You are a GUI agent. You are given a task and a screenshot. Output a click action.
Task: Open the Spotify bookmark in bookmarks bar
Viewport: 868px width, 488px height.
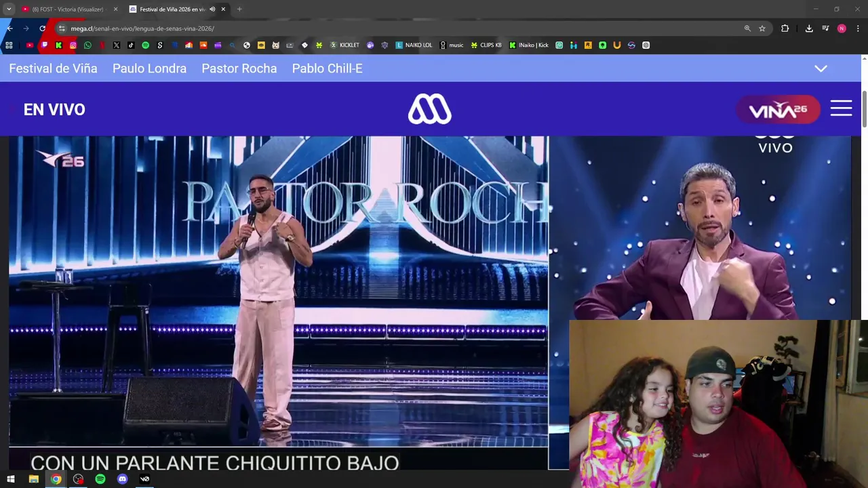point(145,45)
